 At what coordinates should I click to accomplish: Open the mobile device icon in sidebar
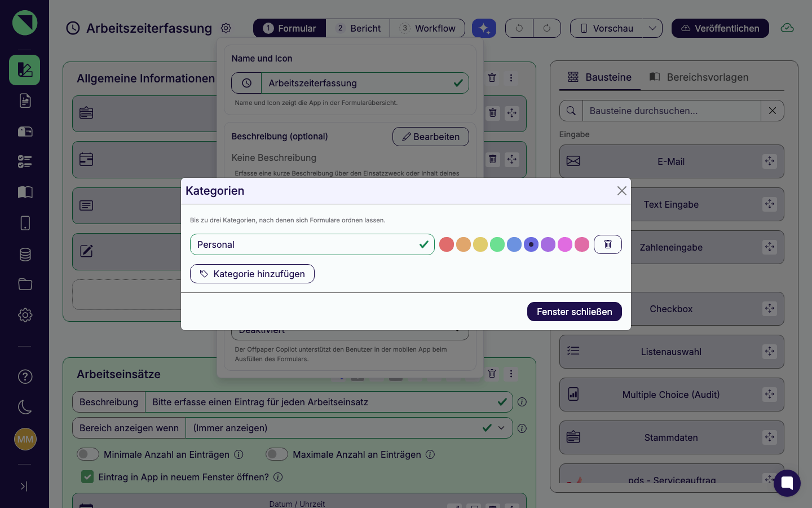(25, 223)
